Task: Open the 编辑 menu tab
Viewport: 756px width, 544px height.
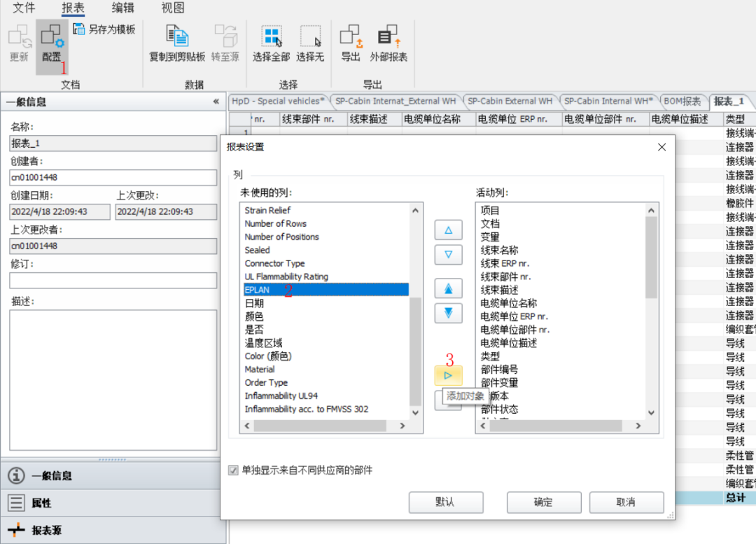Action: 123,8
